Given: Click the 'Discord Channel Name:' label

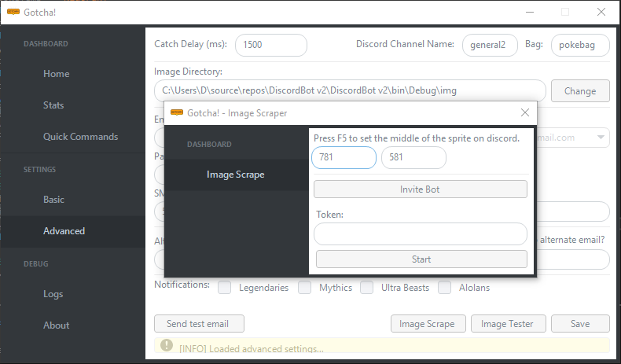Looking at the screenshot, I should pyautogui.click(x=405, y=44).
